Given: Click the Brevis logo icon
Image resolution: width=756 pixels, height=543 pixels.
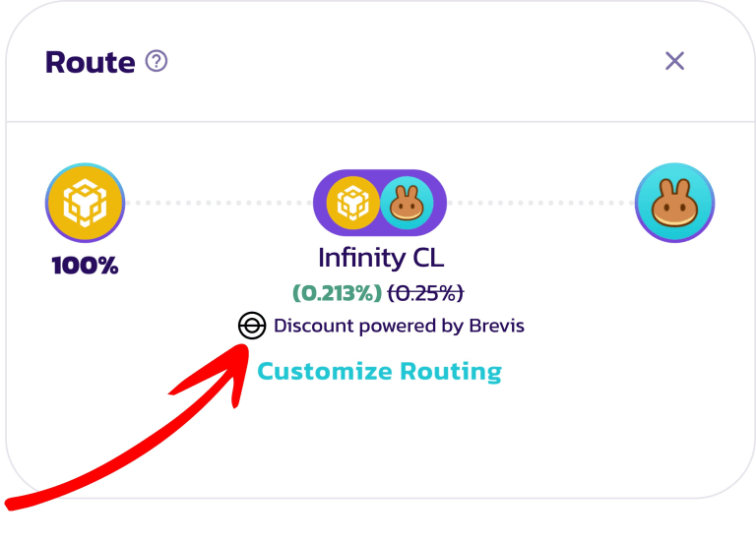Looking at the screenshot, I should pos(252,326).
